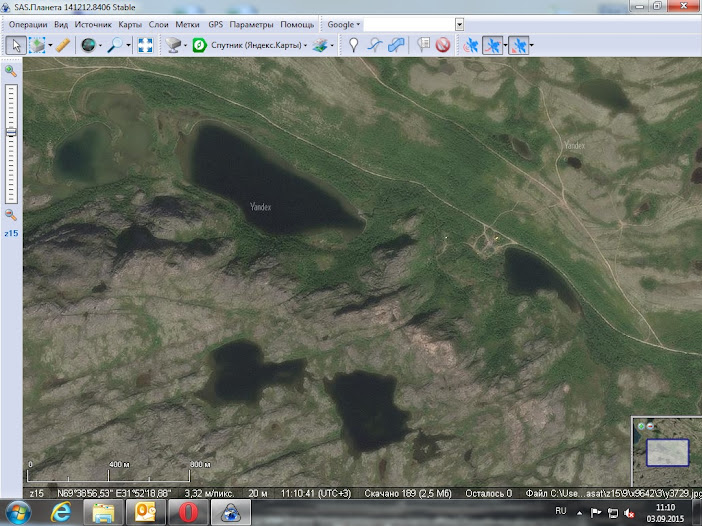Open the Операции menu
Screen dimensions: 702x526
click(28, 25)
